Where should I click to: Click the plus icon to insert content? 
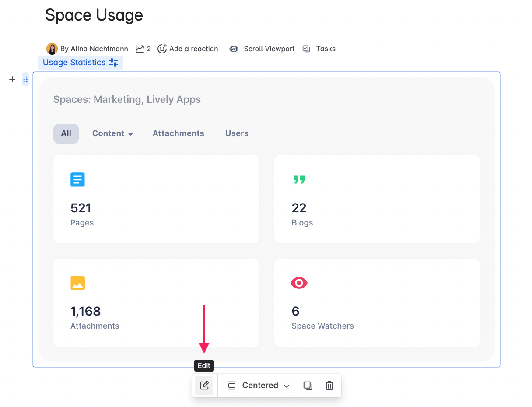[12, 79]
